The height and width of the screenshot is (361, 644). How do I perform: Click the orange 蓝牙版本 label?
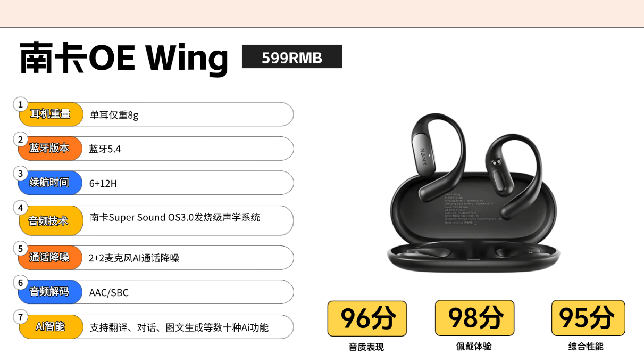pyautogui.click(x=50, y=149)
